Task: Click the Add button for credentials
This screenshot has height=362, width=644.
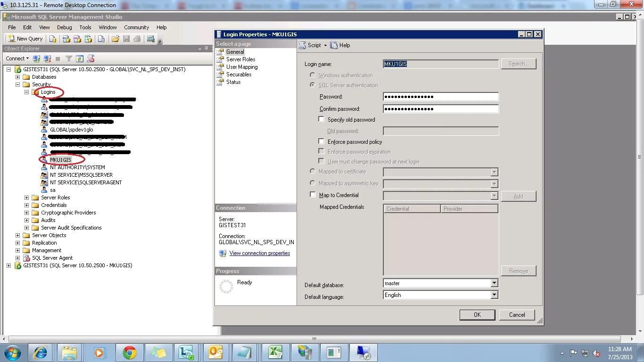Action: 519,196
